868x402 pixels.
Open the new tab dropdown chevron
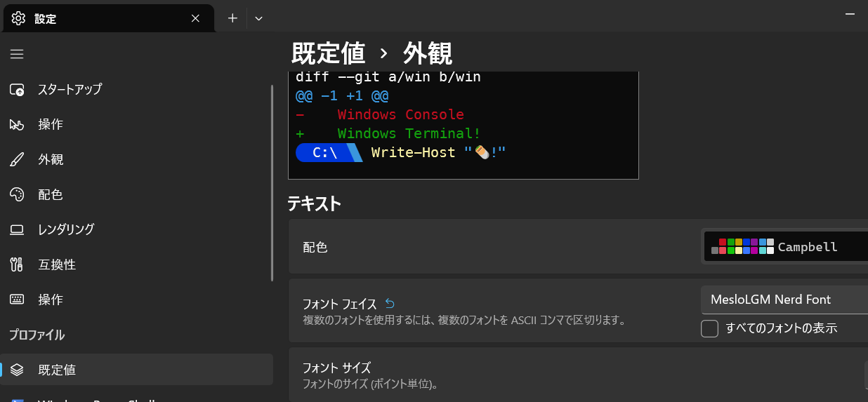pos(258,18)
